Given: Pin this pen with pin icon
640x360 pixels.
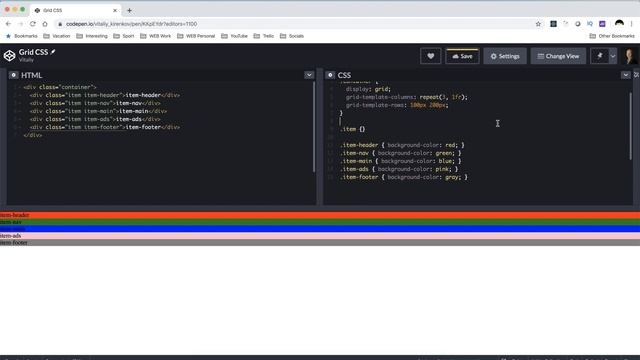Looking at the screenshot, I should (600, 56).
